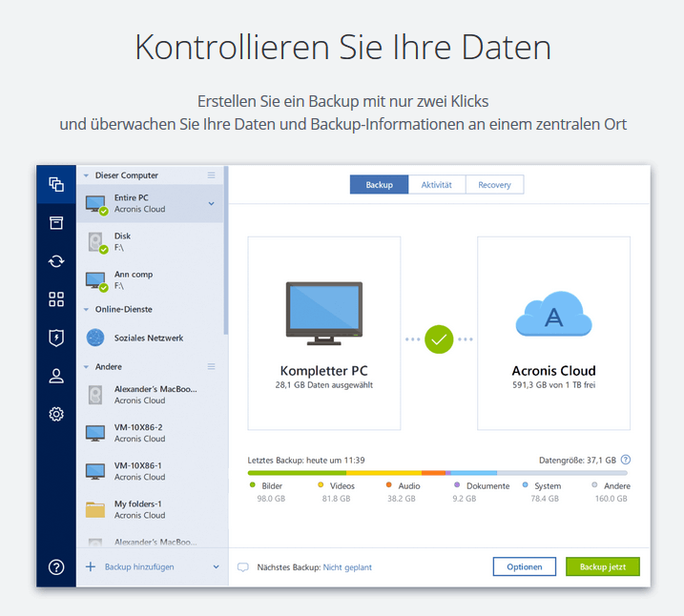684x616 pixels.
Task: Click the Andere legend label in usage bar
Action: pos(617,485)
